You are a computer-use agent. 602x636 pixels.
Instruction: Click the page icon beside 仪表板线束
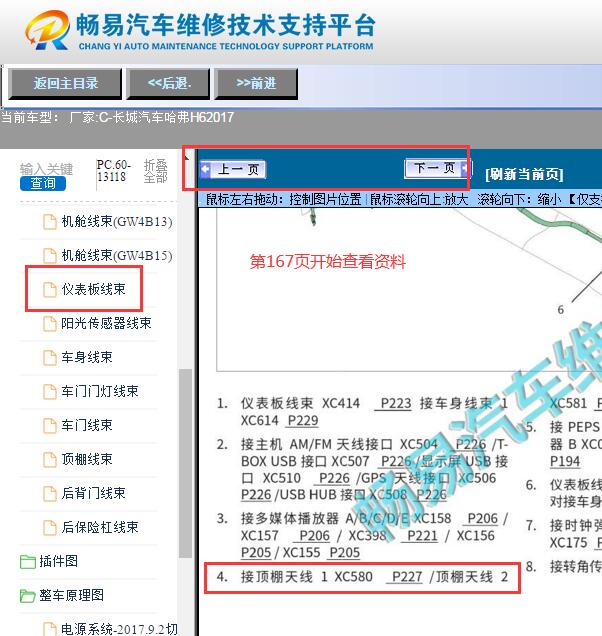click(50, 290)
